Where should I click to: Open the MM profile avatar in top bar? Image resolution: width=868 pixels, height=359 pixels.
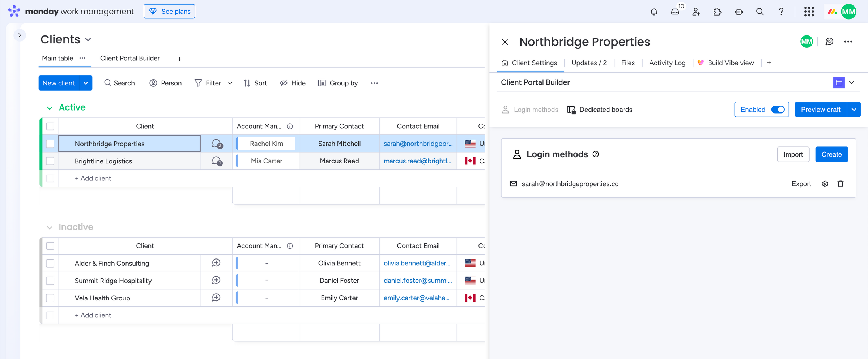pyautogui.click(x=848, y=12)
